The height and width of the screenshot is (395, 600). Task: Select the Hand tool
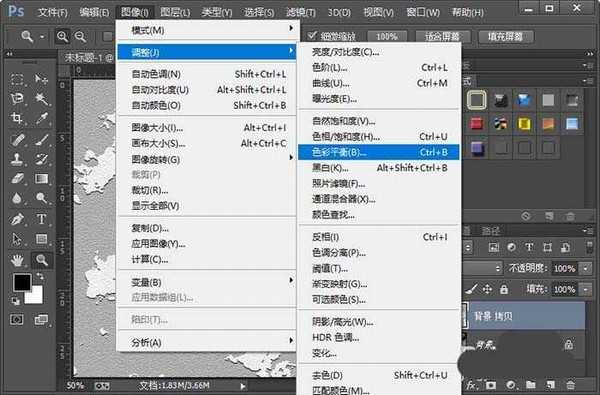17,260
